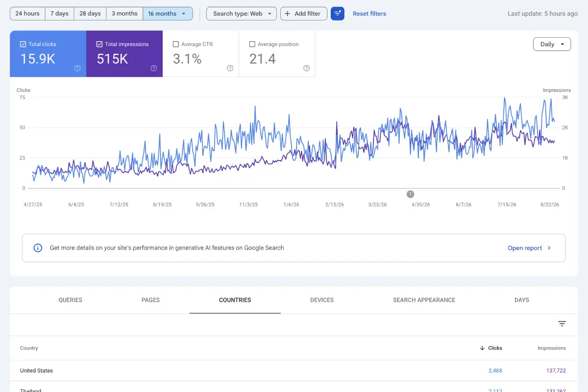
Task: Click the 11/3/25 date label on chart
Action: coord(248,204)
